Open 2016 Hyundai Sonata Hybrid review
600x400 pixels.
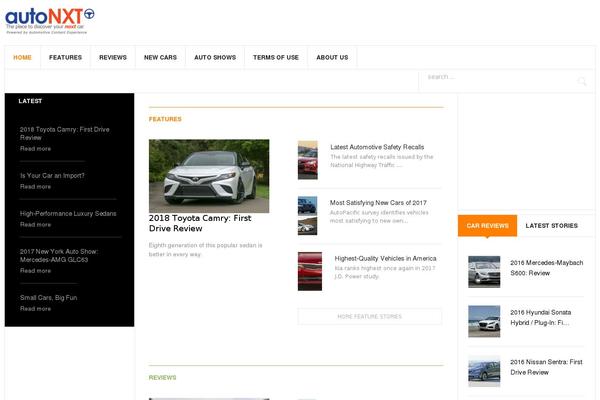pos(540,317)
